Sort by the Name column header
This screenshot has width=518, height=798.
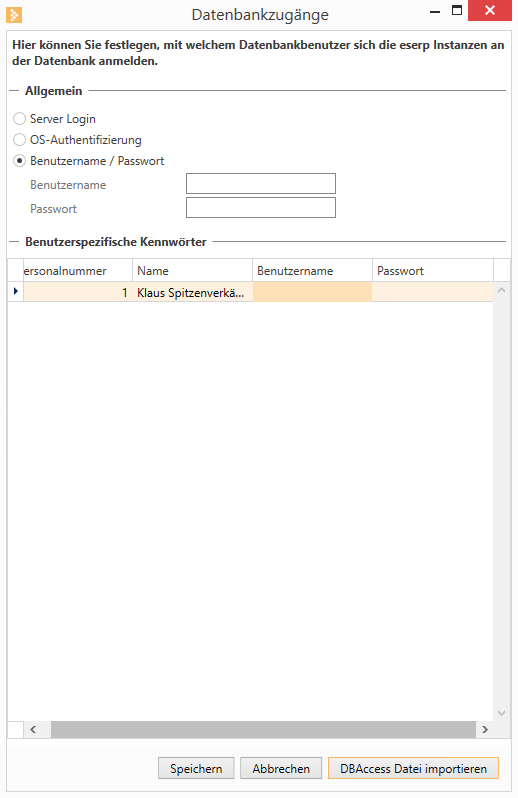[192, 271]
